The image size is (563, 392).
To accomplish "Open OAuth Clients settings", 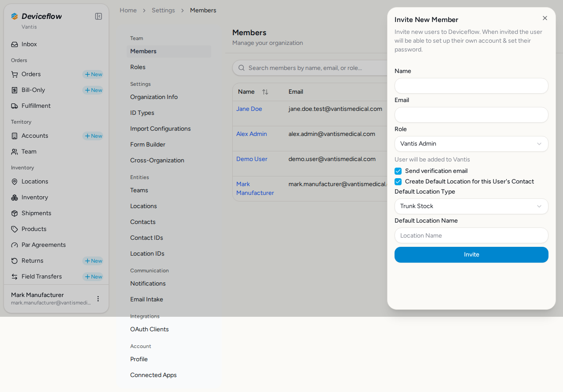I will point(169,330).
